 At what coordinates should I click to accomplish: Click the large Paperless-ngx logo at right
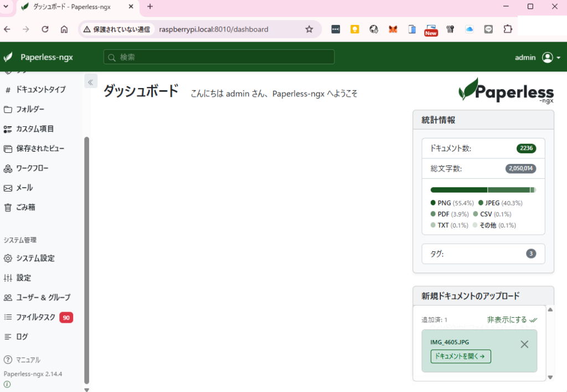(506, 90)
